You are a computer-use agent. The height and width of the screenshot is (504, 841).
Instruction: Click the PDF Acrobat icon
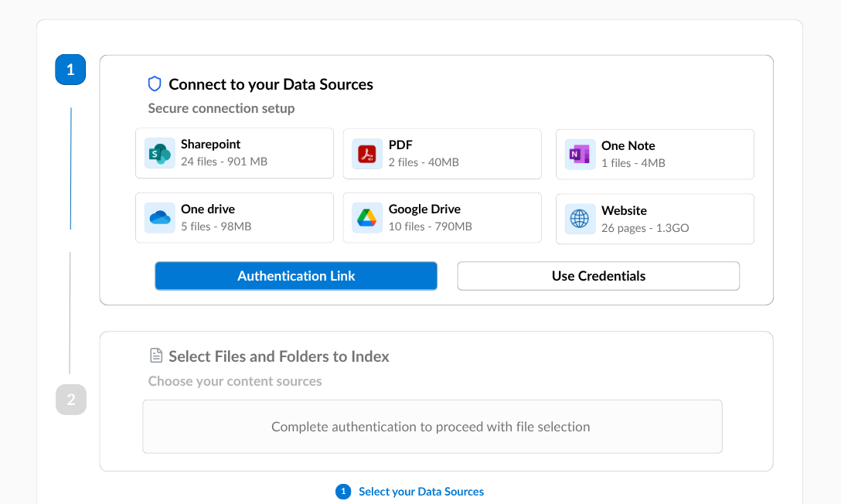tap(367, 154)
